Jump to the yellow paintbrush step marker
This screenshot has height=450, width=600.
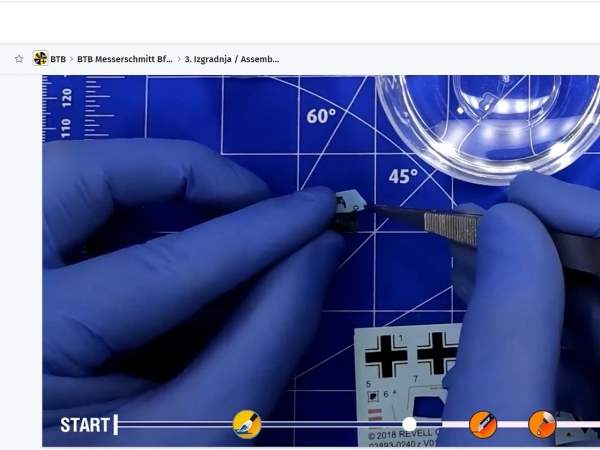(247, 424)
